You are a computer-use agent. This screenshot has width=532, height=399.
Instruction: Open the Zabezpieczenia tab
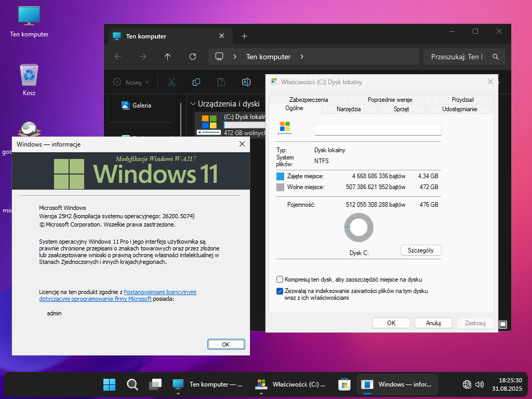click(309, 99)
